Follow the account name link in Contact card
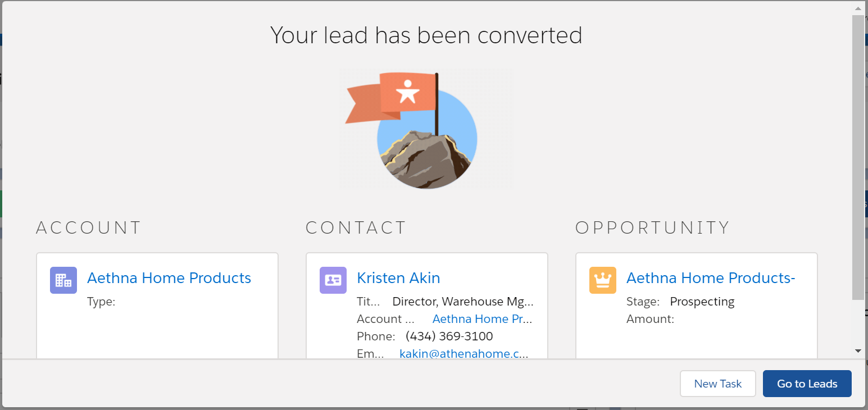The image size is (868, 410). coord(482,319)
